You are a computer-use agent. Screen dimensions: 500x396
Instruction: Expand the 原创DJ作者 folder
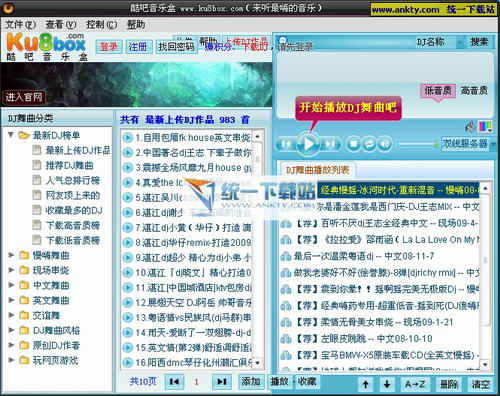click(x=11, y=345)
